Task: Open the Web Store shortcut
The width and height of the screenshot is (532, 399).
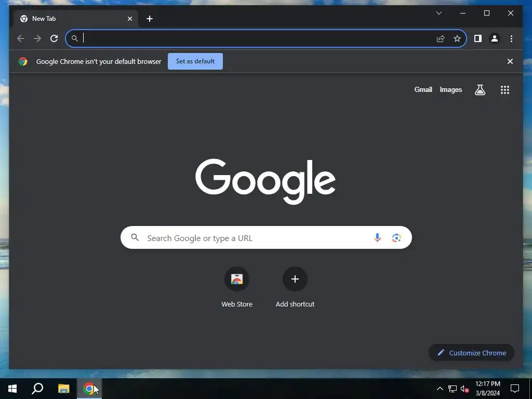Action: 237,287
